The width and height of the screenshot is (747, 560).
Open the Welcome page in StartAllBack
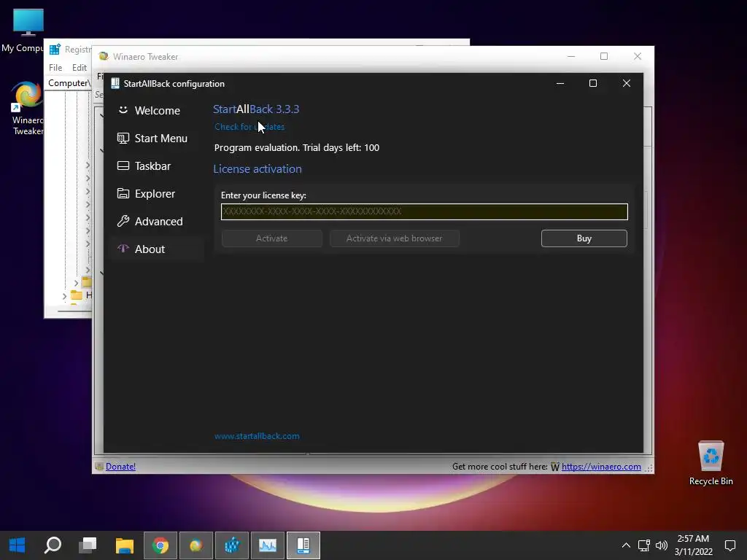[x=157, y=111]
